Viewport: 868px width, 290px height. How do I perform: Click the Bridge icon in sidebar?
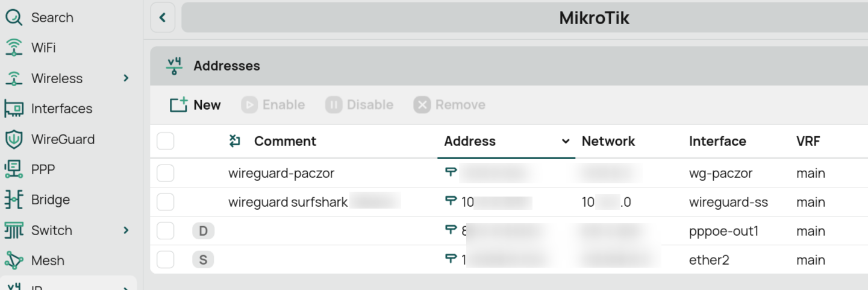(14, 200)
